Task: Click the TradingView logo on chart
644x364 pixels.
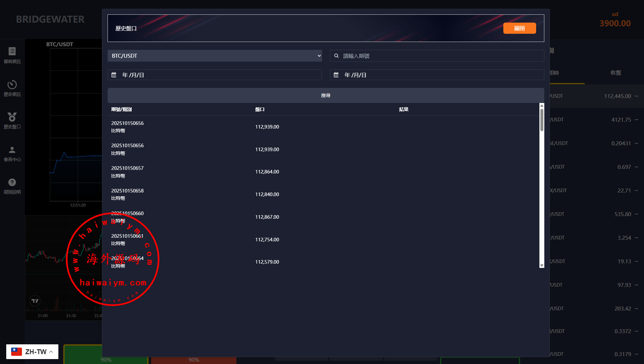Action: [35, 300]
